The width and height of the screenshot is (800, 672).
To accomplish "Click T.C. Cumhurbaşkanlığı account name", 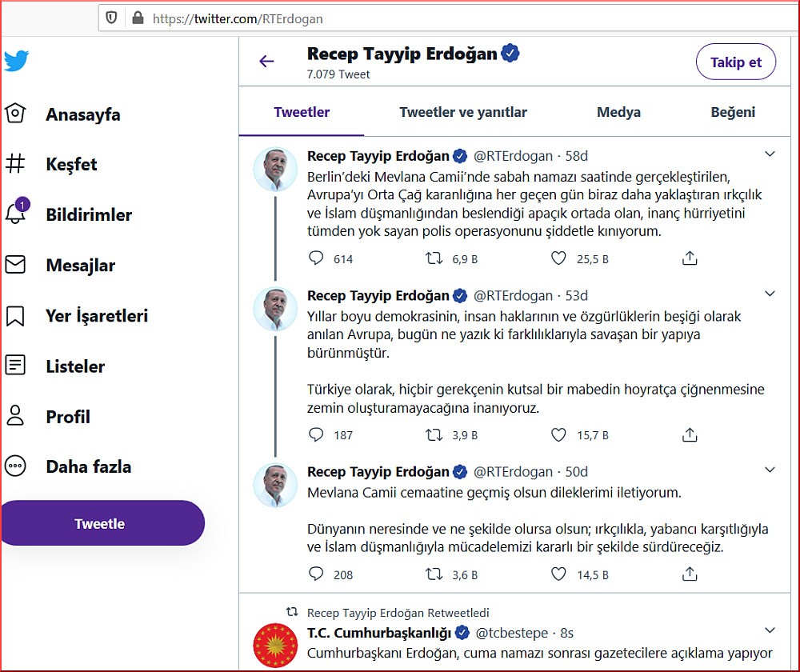I will tap(379, 633).
